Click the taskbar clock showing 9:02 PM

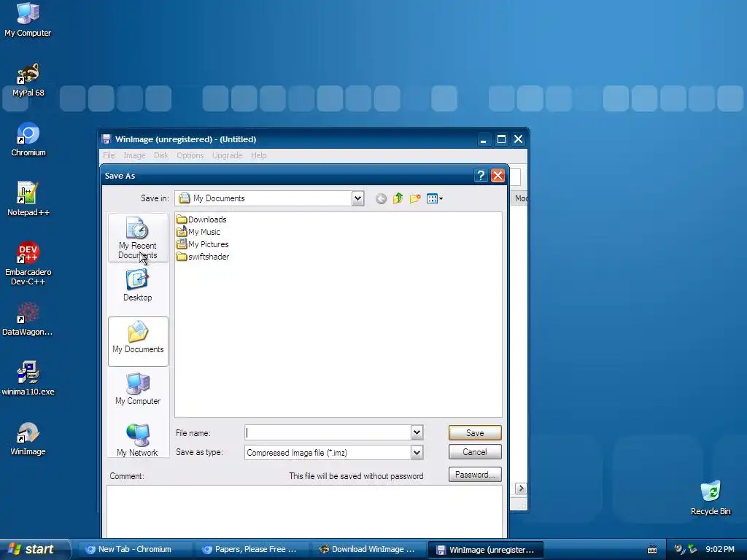click(720, 549)
